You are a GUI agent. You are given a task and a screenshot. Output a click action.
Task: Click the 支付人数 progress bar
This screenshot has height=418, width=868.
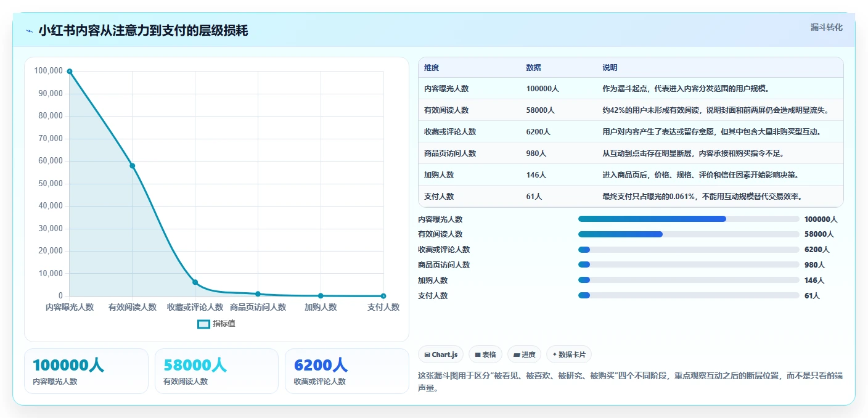click(689, 296)
